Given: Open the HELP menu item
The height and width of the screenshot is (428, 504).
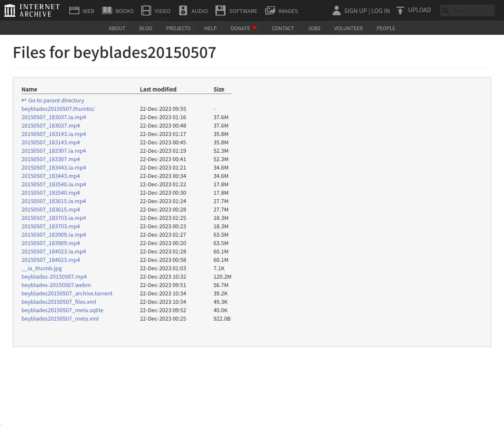Looking at the screenshot, I should (210, 28).
